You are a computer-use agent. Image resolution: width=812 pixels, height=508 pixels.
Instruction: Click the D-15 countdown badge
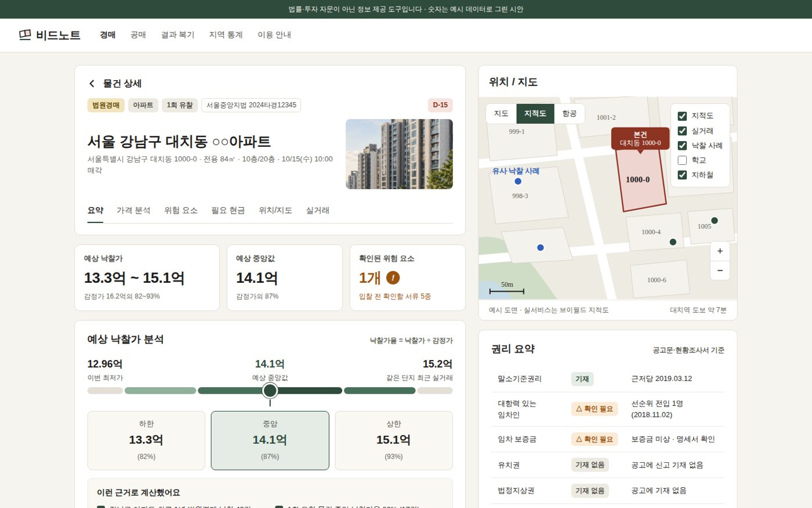coord(440,105)
